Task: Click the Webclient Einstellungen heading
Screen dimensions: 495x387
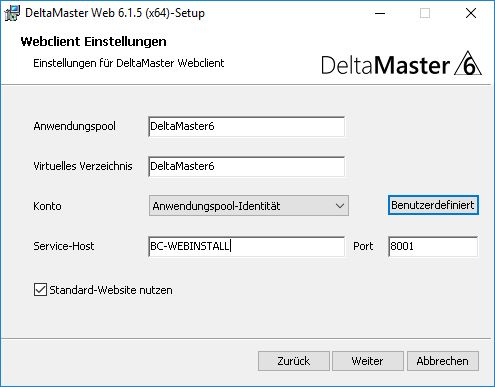Action: (x=94, y=42)
